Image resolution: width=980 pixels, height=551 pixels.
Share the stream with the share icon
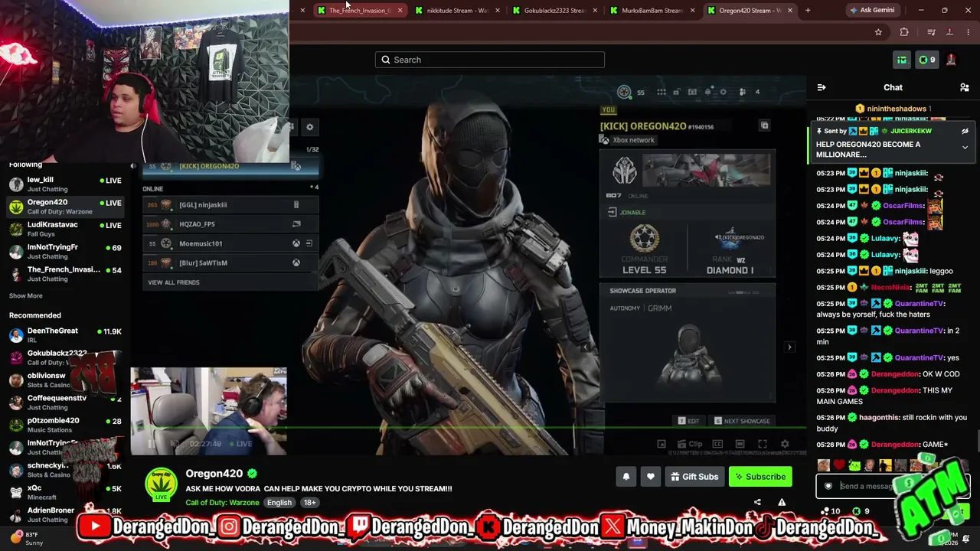pyautogui.click(x=757, y=503)
